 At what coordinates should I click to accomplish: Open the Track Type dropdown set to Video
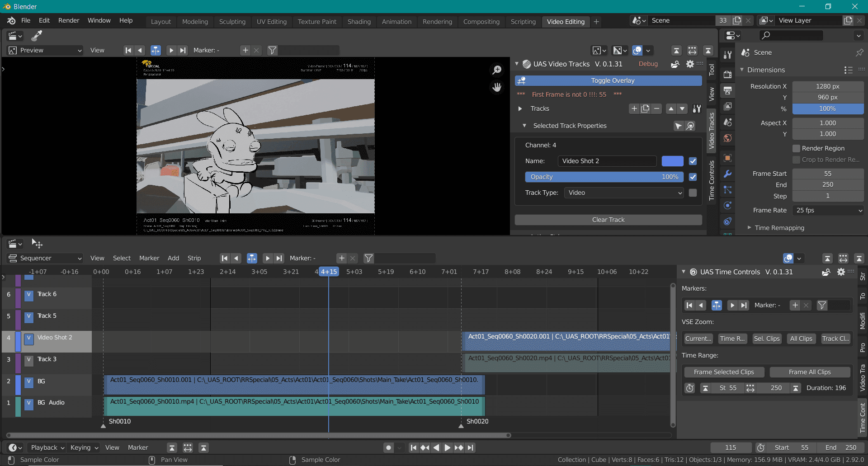tap(623, 193)
